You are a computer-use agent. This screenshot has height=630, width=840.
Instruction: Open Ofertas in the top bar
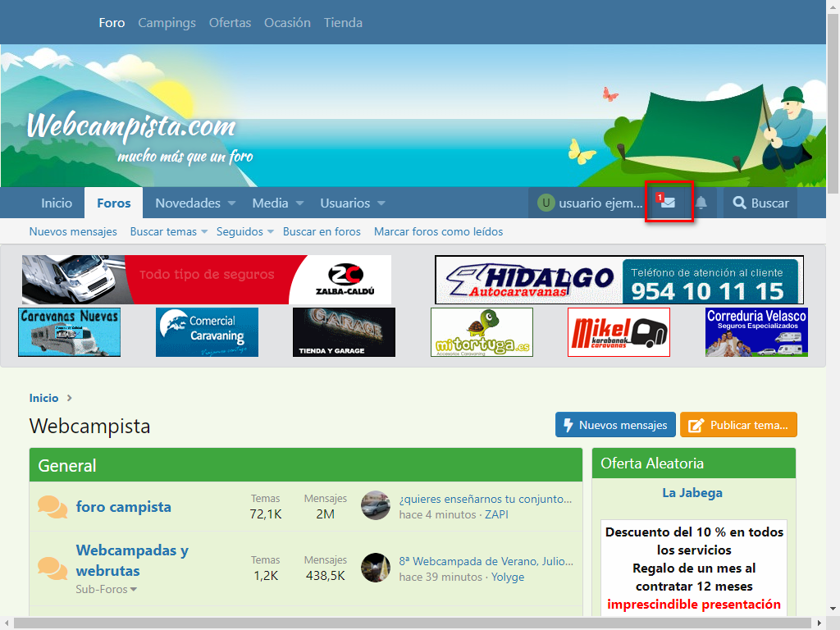point(231,22)
